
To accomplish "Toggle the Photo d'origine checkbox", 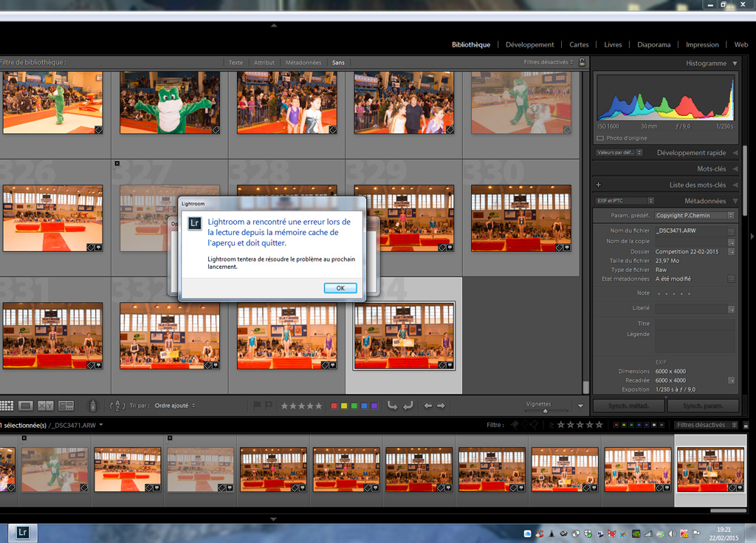I will 599,138.
